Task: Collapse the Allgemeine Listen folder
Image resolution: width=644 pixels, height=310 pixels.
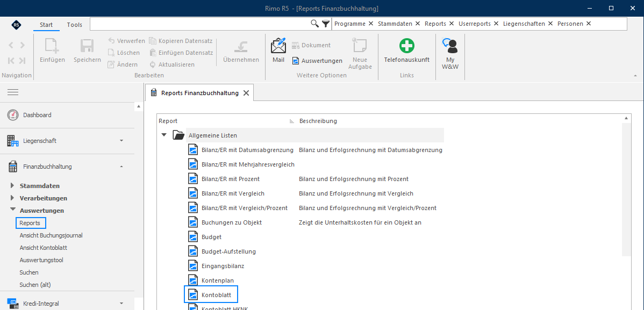Action: tap(164, 135)
